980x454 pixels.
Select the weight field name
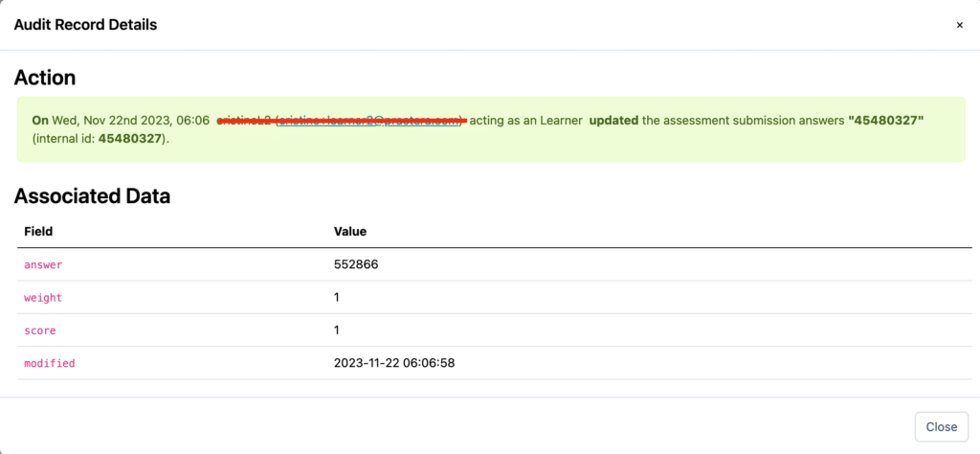tap(43, 298)
